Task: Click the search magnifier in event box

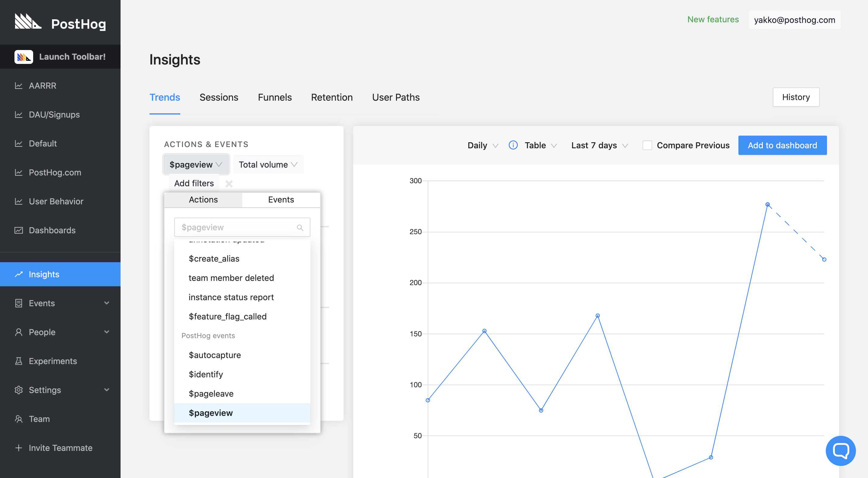Action: coord(300,228)
